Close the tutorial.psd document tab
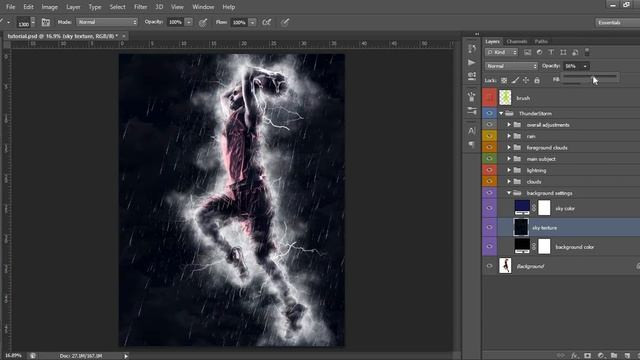 click(x=124, y=36)
